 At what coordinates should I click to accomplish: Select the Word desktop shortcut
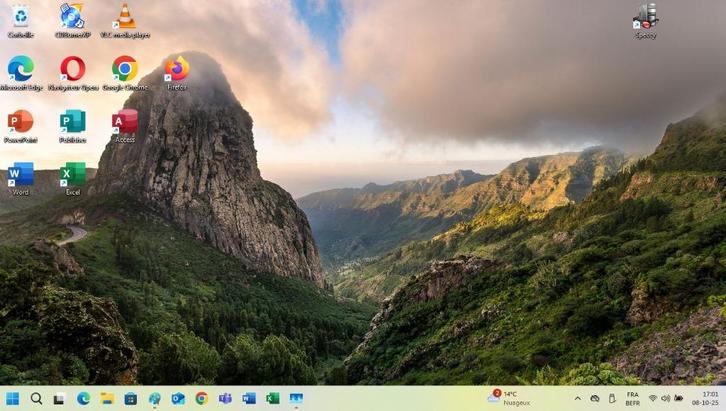20,174
